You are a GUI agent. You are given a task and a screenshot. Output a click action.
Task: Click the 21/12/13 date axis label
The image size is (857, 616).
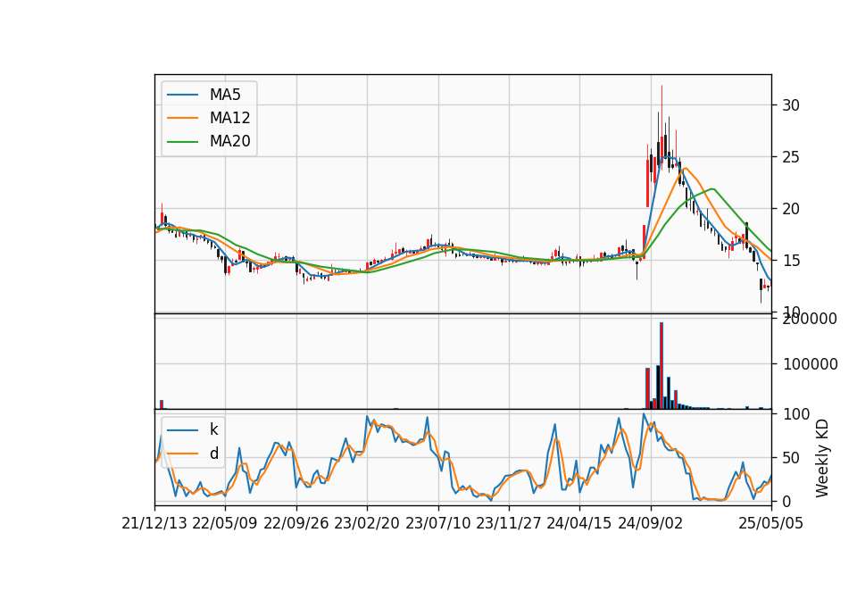click(x=154, y=524)
